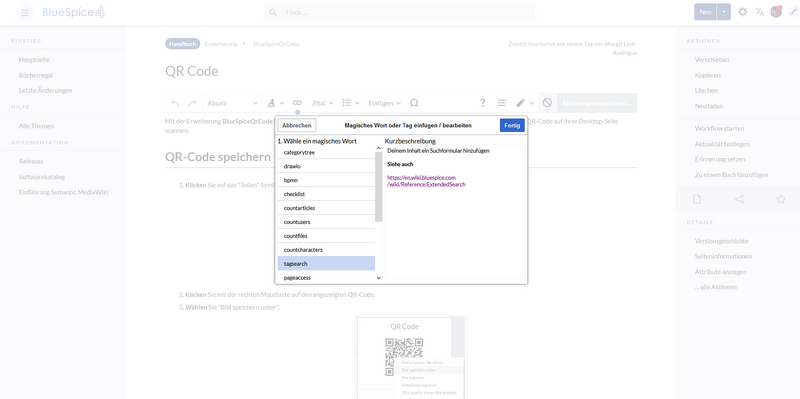The image size is (800, 399).
Task: Click the magic word list scrollbar
Action: pyautogui.click(x=379, y=186)
